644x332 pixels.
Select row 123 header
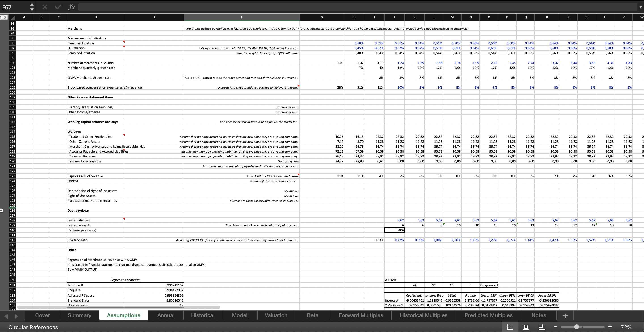pos(12,176)
